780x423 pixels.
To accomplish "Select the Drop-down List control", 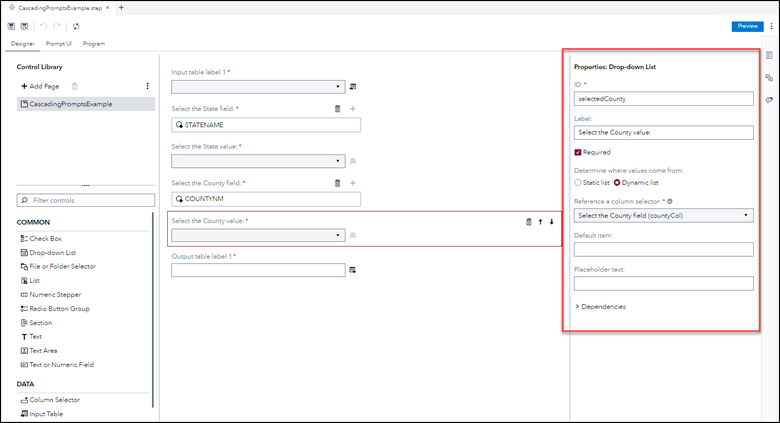I will (x=48, y=252).
